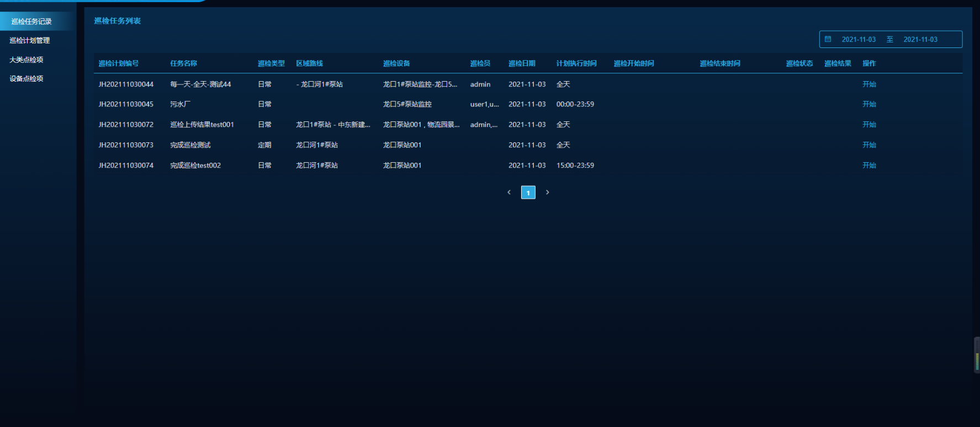Open 巡检计划管理 in the sidebar

point(30,40)
